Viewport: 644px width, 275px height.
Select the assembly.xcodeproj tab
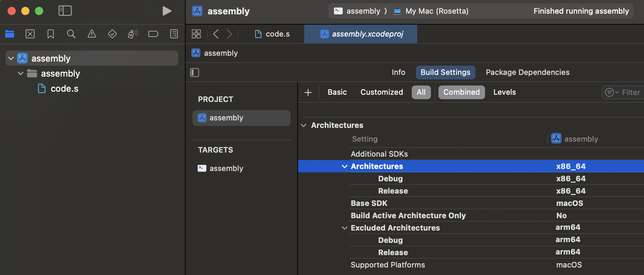point(361,34)
